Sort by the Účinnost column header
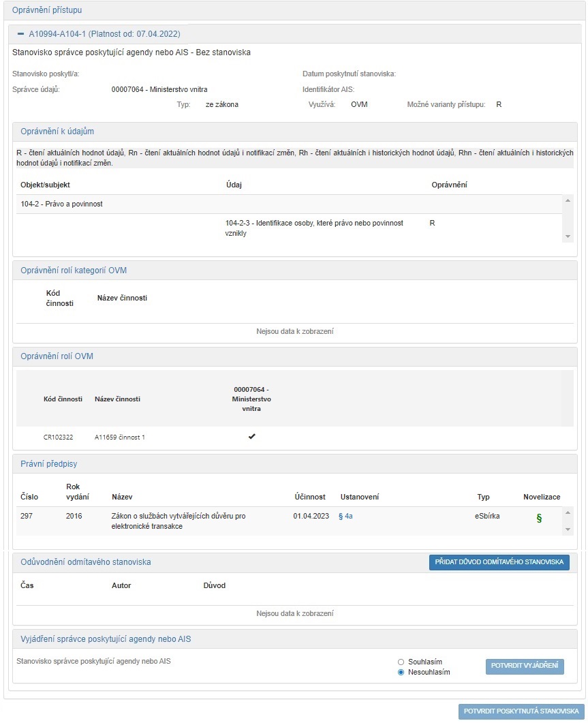588x723 pixels. tap(310, 497)
